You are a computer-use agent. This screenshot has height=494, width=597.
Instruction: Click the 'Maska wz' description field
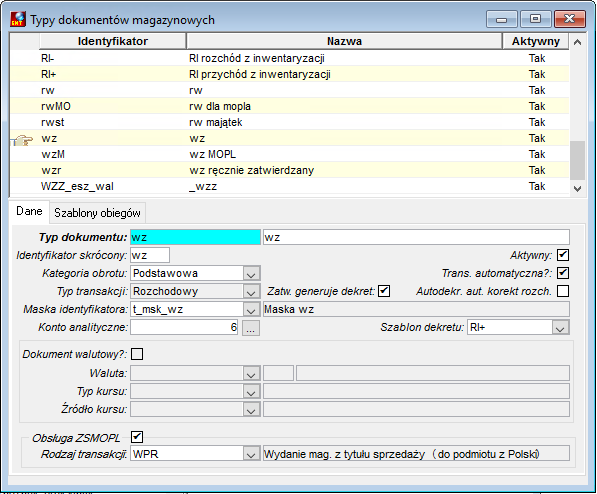pyautogui.click(x=416, y=309)
